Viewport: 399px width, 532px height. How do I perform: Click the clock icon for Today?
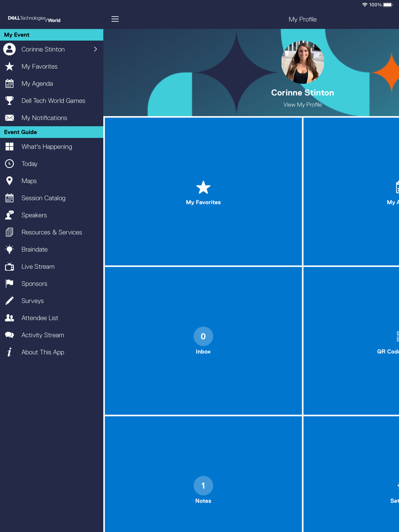(x=10, y=164)
